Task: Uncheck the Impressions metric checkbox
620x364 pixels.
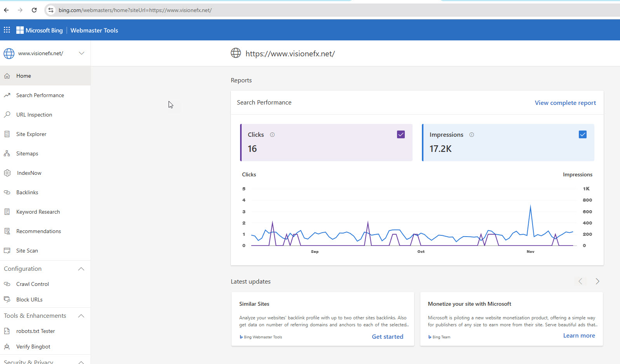Action: tap(583, 134)
